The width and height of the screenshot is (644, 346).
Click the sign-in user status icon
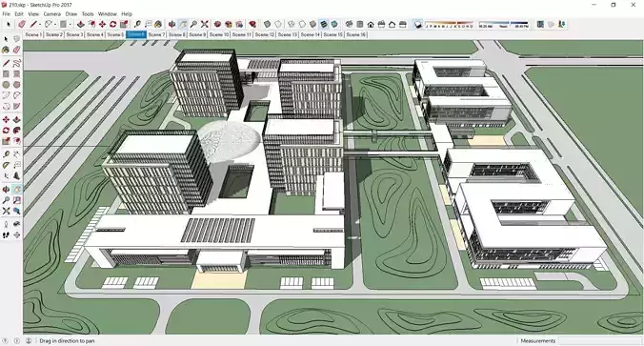[29, 340]
